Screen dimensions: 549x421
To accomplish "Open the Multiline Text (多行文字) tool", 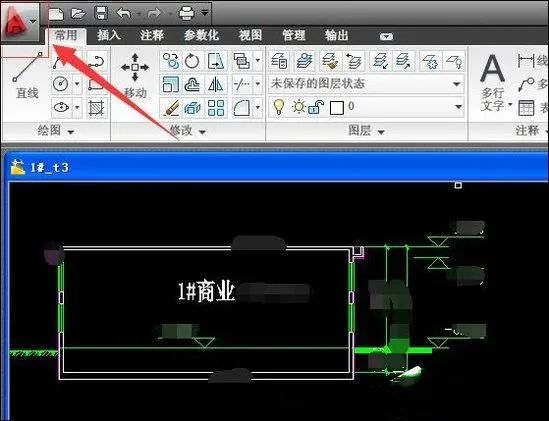I will point(492,83).
